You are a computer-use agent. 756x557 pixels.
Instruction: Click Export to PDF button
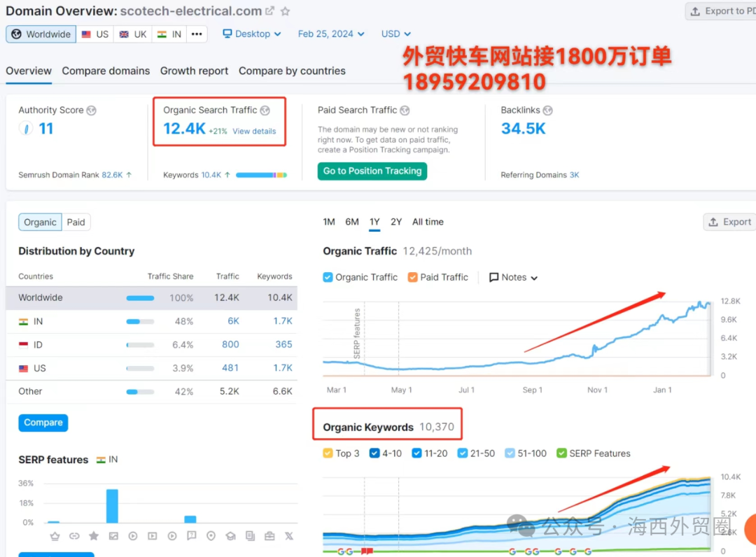point(720,11)
